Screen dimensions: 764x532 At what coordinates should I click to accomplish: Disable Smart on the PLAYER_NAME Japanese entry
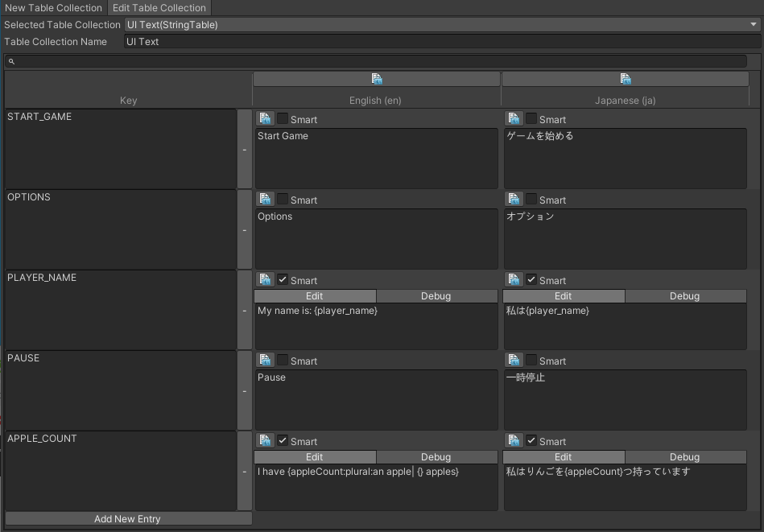click(530, 280)
